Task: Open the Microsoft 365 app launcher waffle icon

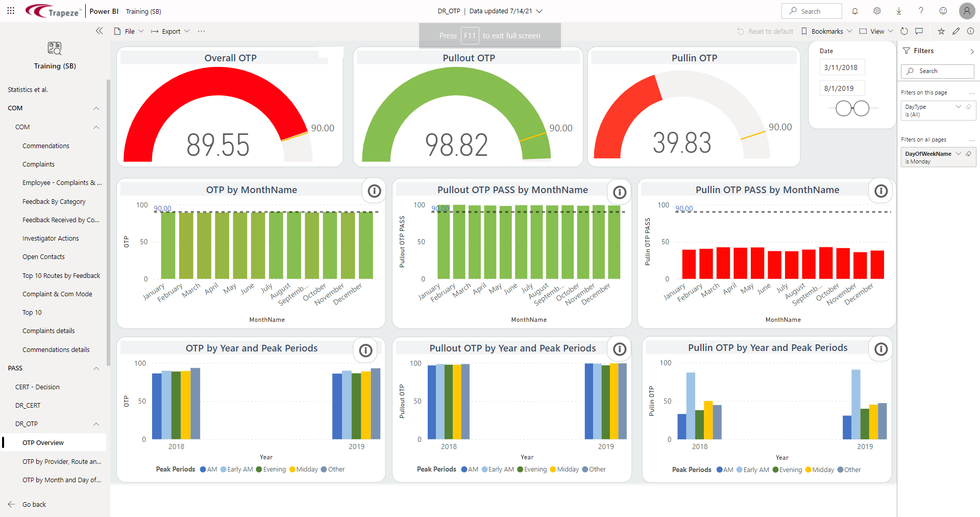Action: 11,11
